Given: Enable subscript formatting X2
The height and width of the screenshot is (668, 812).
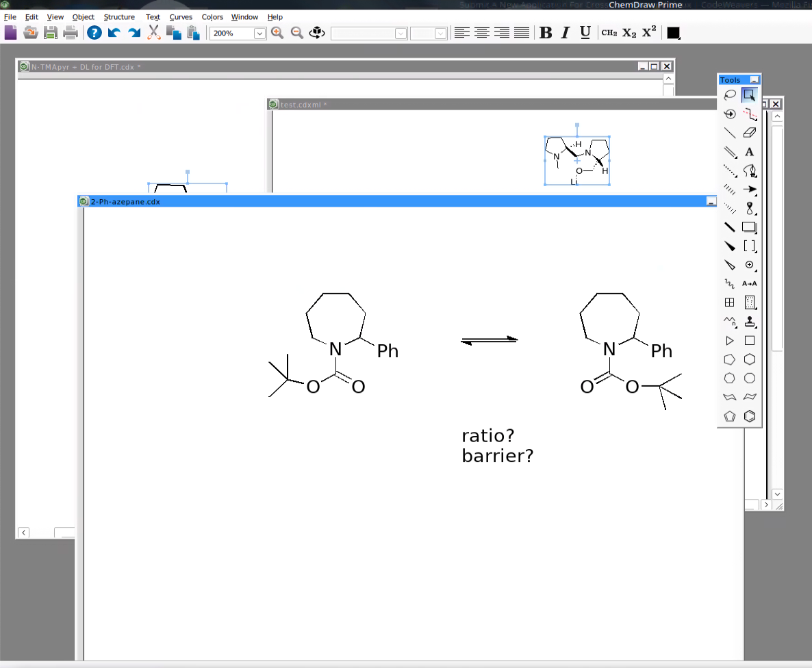Looking at the screenshot, I should coord(631,33).
